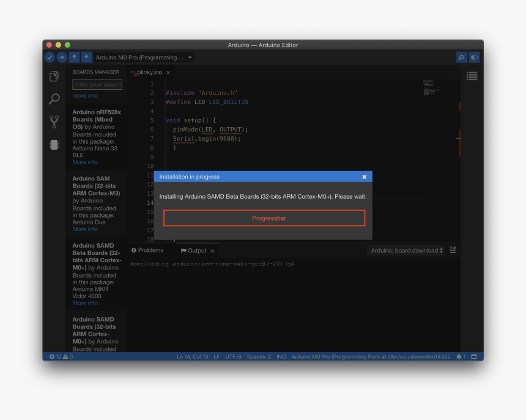526x420 pixels.
Task: Click the UTF-8 encoding indicator
Action: (x=233, y=356)
